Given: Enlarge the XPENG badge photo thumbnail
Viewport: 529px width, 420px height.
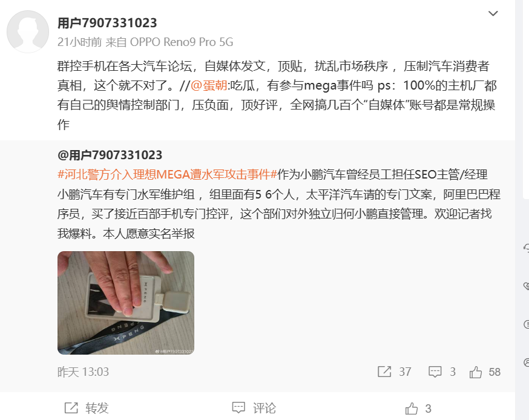Looking at the screenshot, I should click(126, 303).
